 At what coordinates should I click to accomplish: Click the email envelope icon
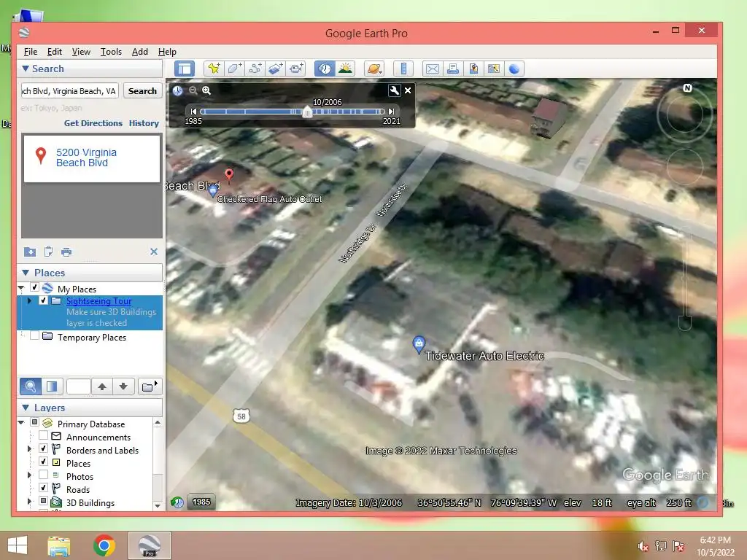tap(433, 69)
